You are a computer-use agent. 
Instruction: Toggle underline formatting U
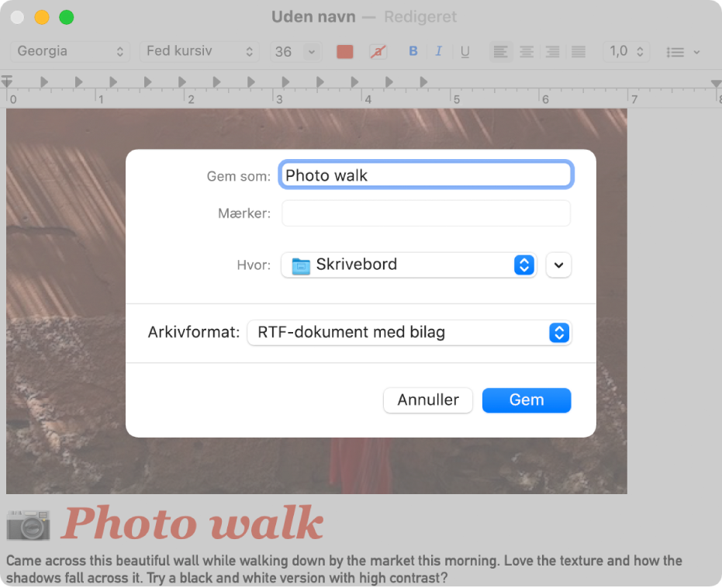coord(465,51)
